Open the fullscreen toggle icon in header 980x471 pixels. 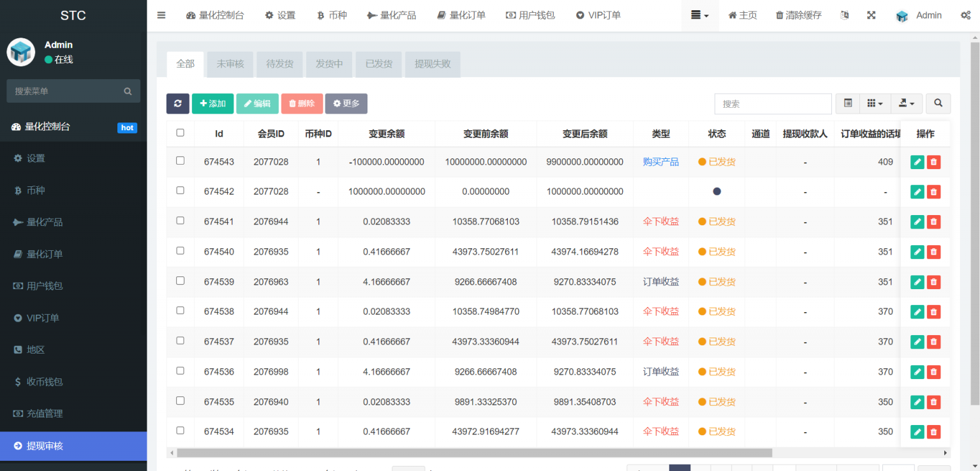(871, 15)
